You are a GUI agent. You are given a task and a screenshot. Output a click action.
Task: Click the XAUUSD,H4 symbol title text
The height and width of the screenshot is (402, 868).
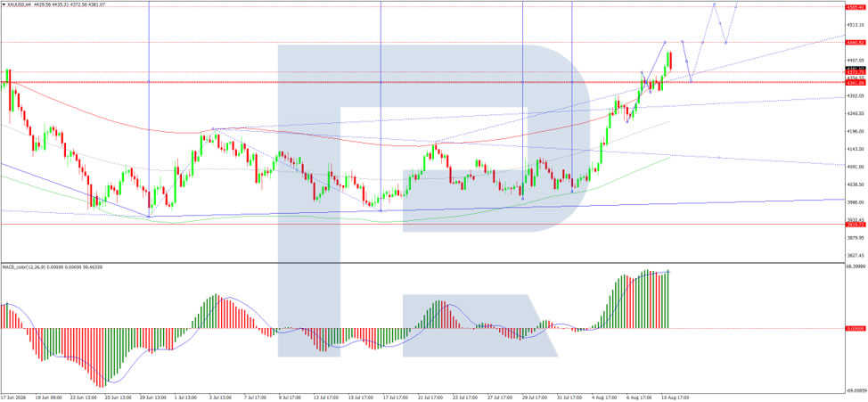click(x=20, y=4)
